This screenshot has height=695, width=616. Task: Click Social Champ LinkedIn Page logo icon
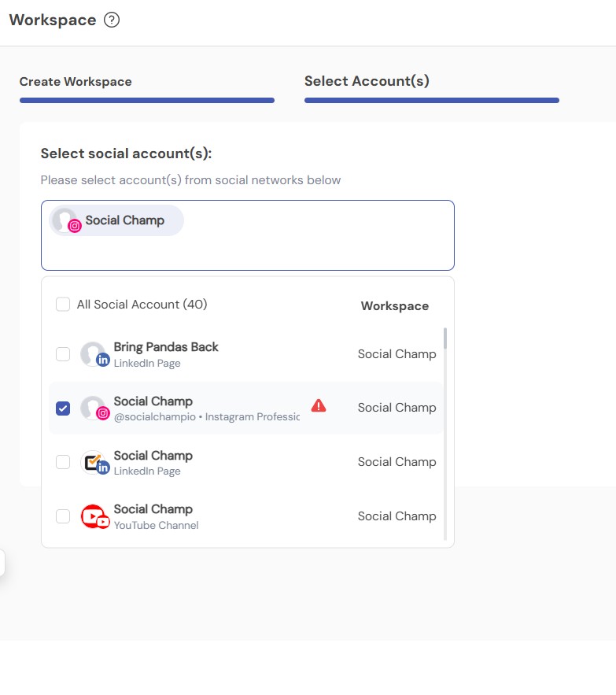tap(94, 462)
